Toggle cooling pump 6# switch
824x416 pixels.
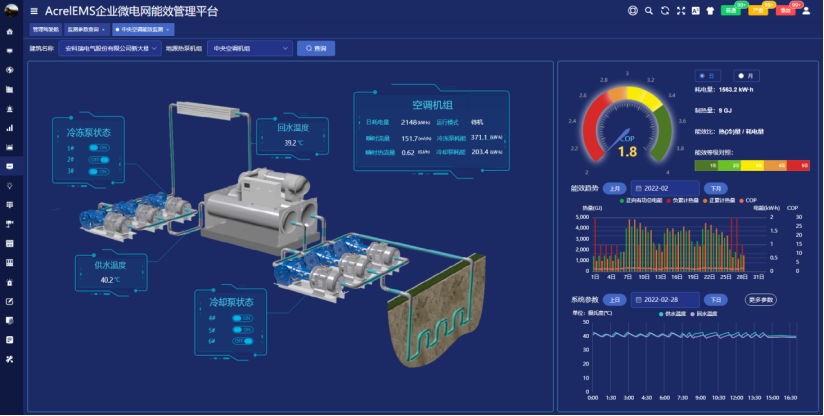coord(241,340)
